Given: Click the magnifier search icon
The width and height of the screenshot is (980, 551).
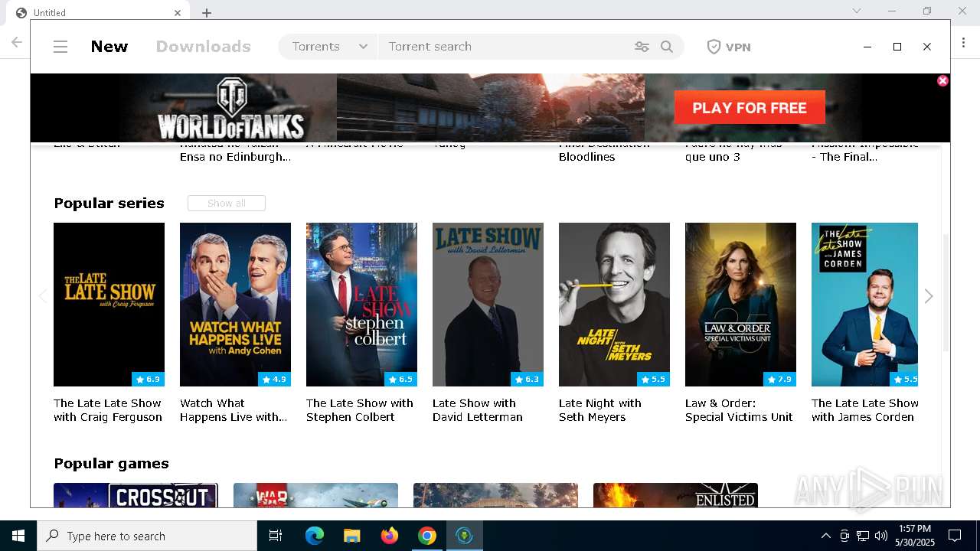Looking at the screenshot, I should [667, 47].
